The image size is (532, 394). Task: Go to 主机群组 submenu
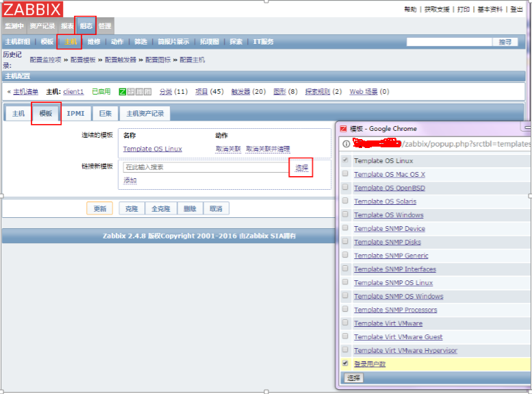tap(17, 42)
